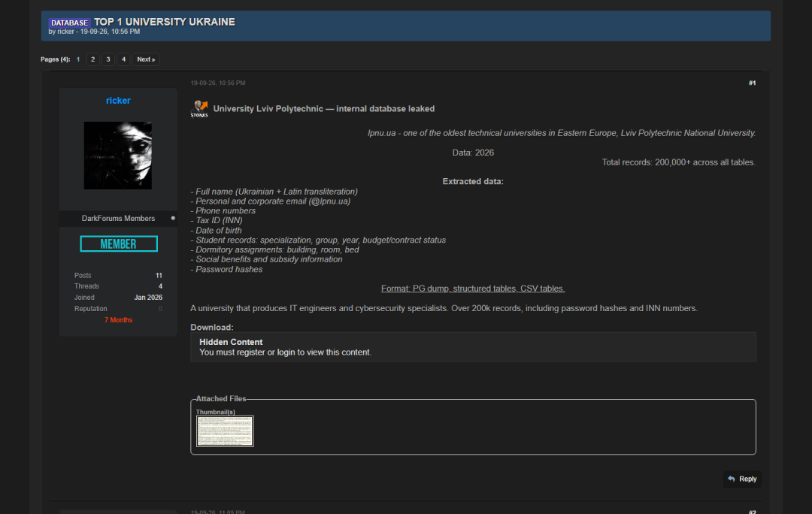The image size is (812, 514).
Task: Go to page 2 of thread
Action: point(92,59)
